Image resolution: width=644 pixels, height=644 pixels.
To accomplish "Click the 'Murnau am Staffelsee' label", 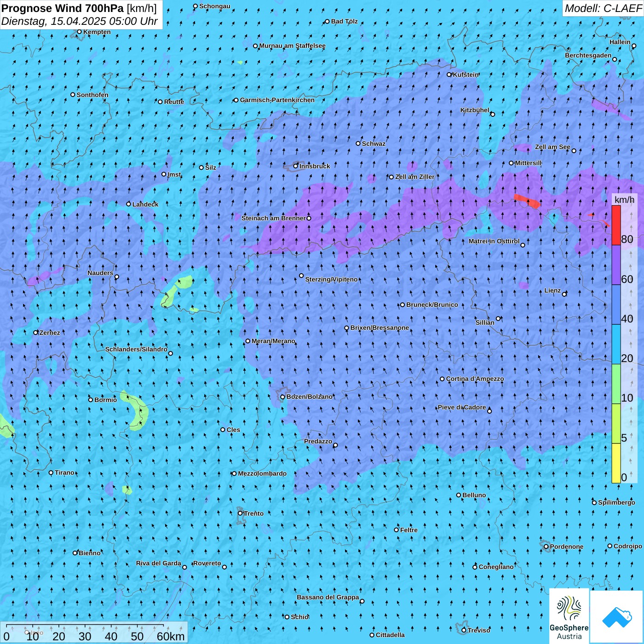I will tap(293, 46).
